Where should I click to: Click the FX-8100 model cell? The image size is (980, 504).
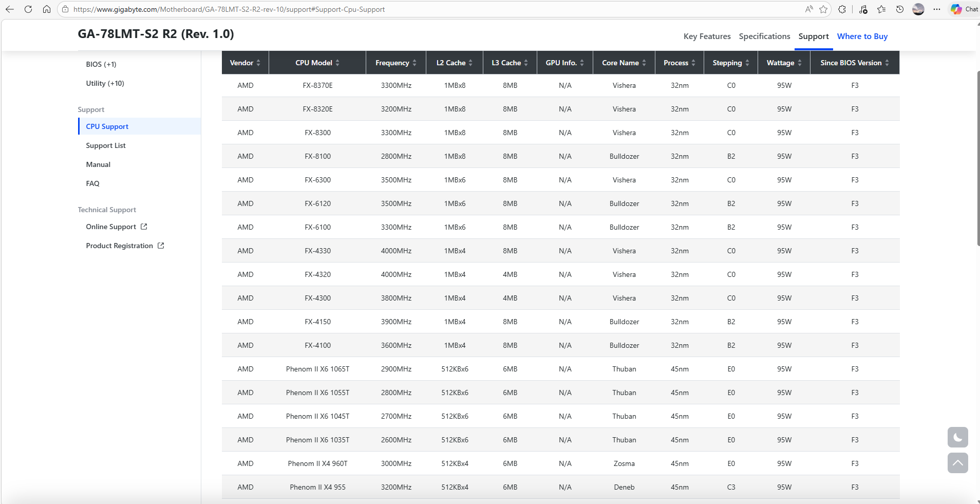pyautogui.click(x=317, y=156)
